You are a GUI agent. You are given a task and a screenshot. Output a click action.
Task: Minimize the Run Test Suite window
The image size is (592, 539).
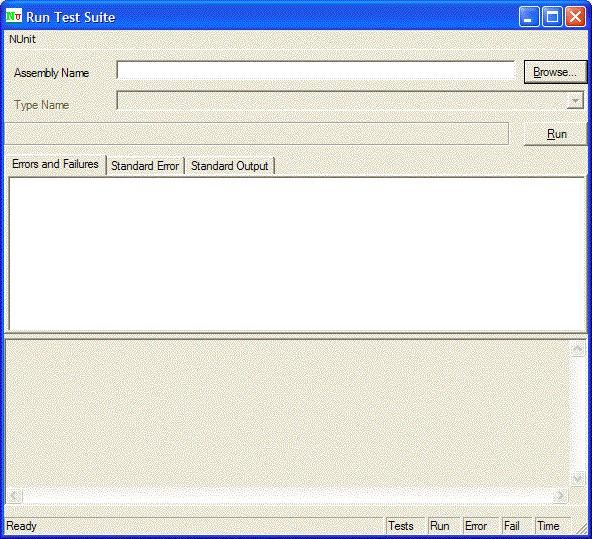(529, 17)
